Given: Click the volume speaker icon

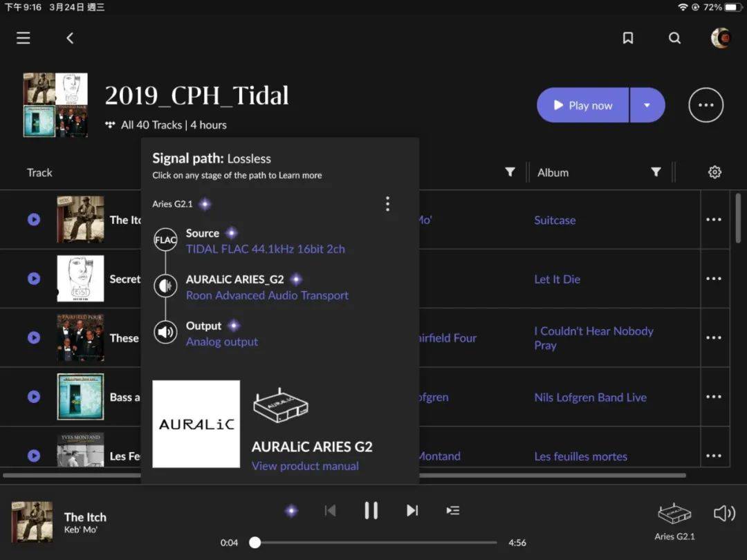Looking at the screenshot, I should 724,514.
